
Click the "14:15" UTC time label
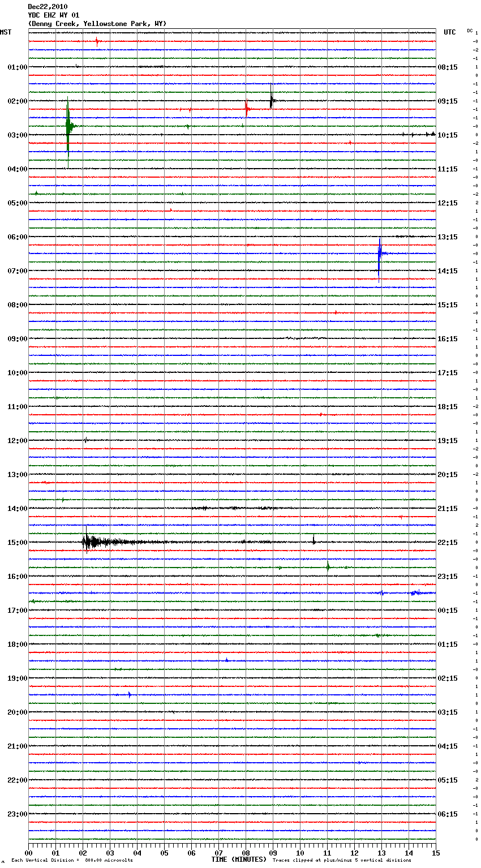(448, 271)
